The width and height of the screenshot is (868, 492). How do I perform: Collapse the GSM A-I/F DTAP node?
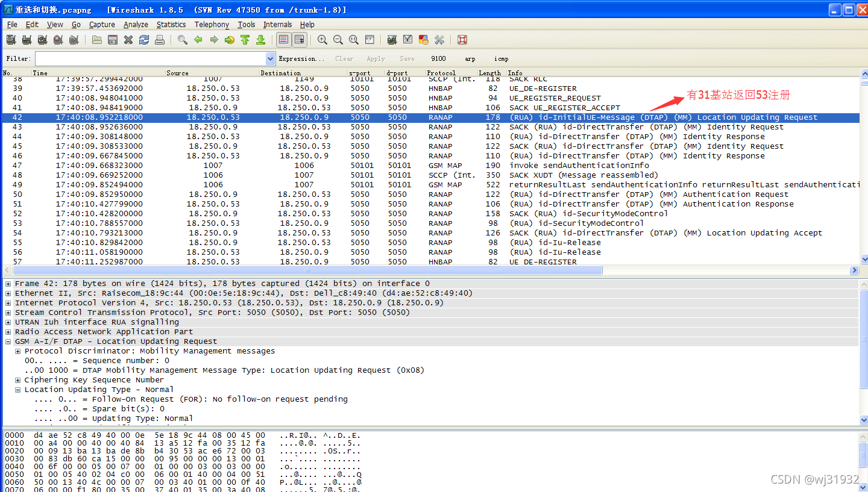pos(8,341)
